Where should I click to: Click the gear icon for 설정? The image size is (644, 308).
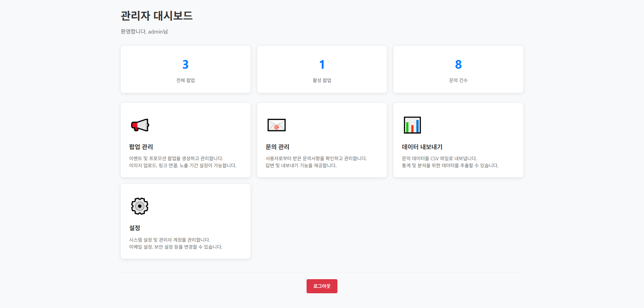[x=140, y=206]
